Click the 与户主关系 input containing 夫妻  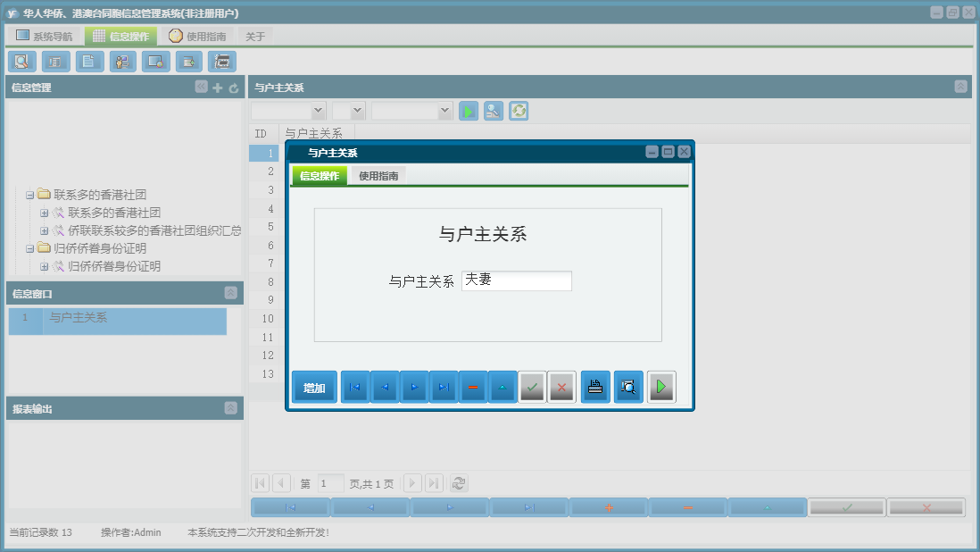[517, 280]
